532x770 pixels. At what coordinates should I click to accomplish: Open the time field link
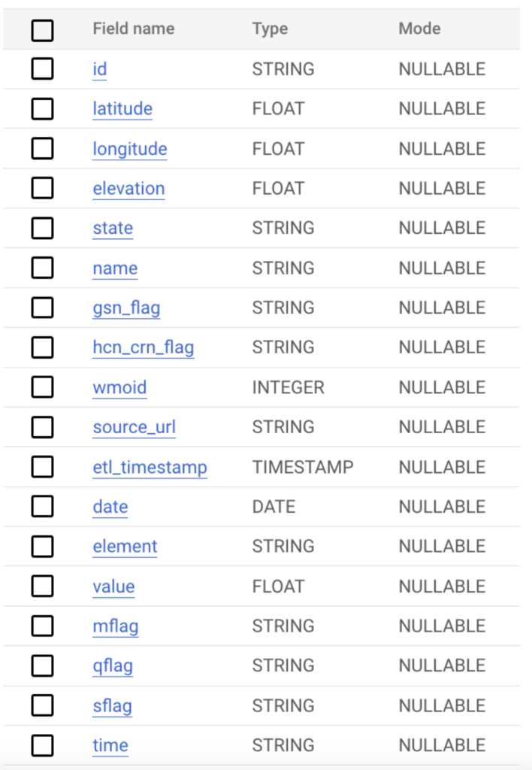(110, 746)
